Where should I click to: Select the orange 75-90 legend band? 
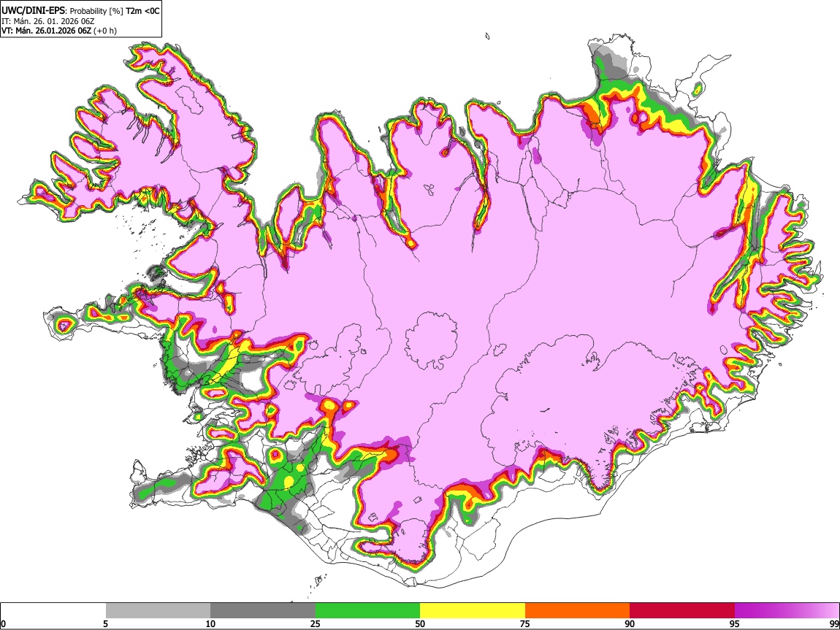coord(577,611)
